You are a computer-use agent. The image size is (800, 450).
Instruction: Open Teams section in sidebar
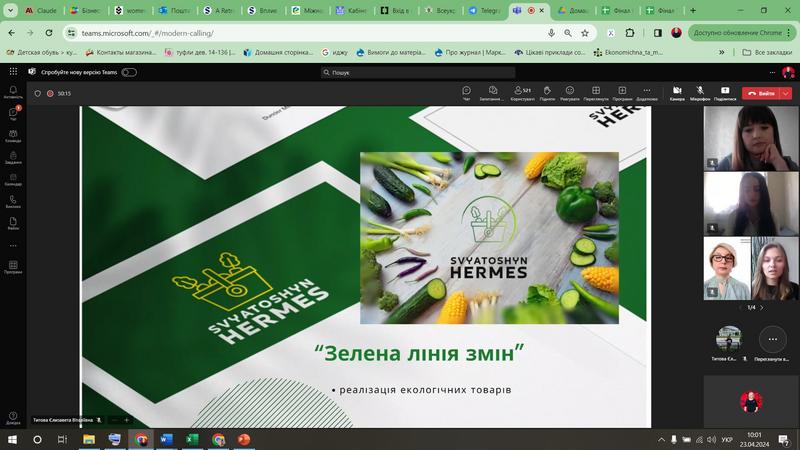pos(13,136)
